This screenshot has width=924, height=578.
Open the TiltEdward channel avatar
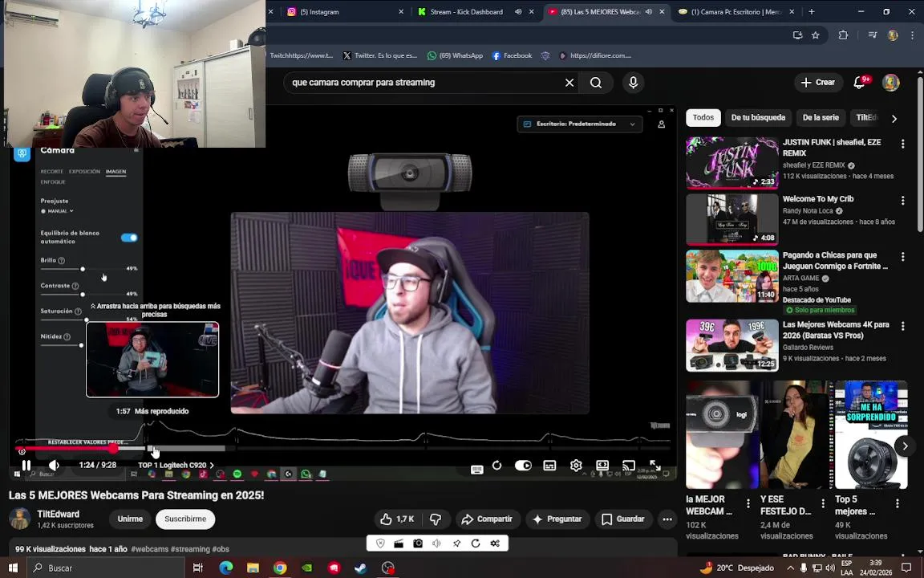(20, 519)
